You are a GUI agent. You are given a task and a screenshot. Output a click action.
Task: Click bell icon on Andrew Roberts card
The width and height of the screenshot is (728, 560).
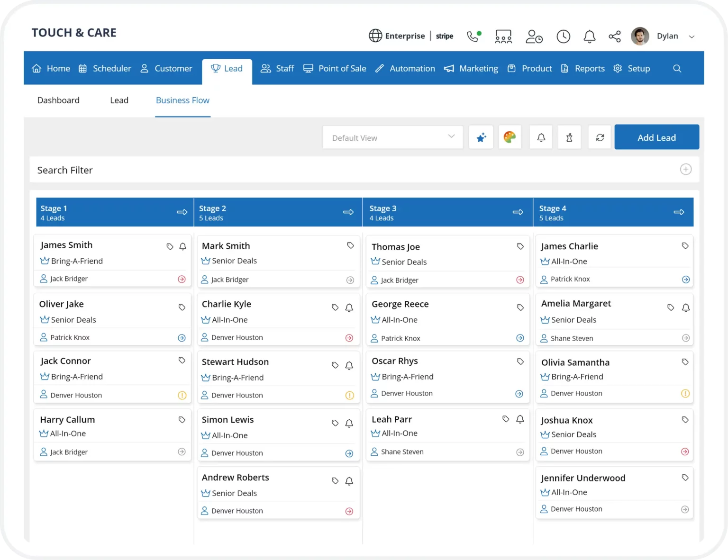349,481
